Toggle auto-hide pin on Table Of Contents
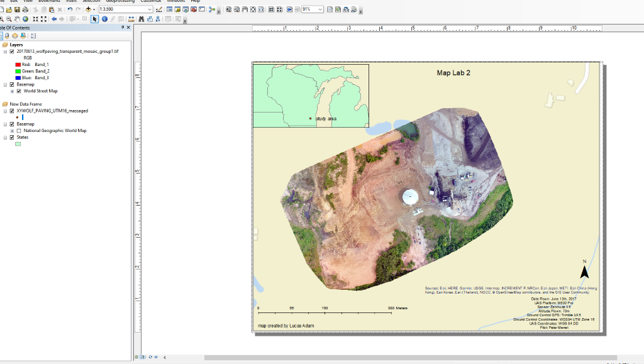The image size is (644, 364). coord(123,28)
